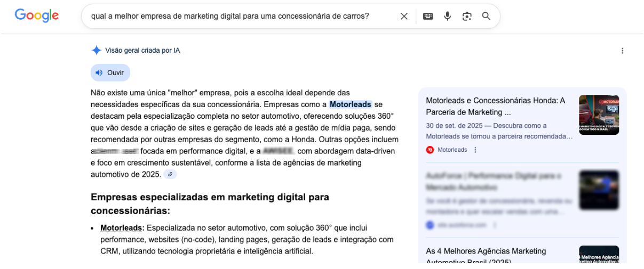Open options beside Motorleads source name
The width and height of the screenshot is (644, 269).
pos(475,150)
